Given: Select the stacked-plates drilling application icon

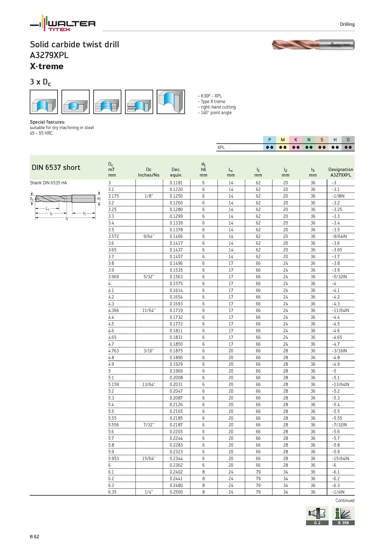Looking at the screenshot, I should [x=107, y=102].
